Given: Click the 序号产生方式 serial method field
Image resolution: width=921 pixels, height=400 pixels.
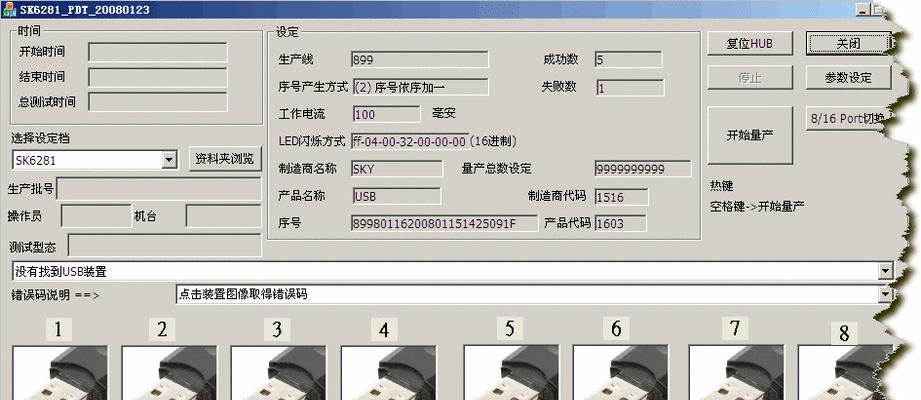Looking at the screenshot, I should point(421,87).
